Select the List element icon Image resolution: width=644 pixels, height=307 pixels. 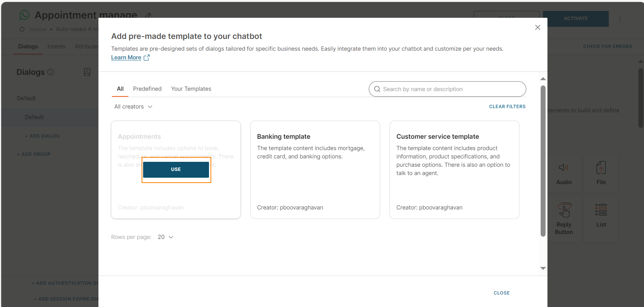point(601,210)
